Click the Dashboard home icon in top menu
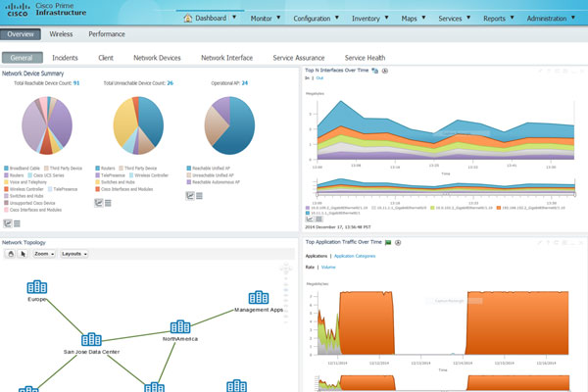This screenshot has width=588, height=392. pos(187,18)
